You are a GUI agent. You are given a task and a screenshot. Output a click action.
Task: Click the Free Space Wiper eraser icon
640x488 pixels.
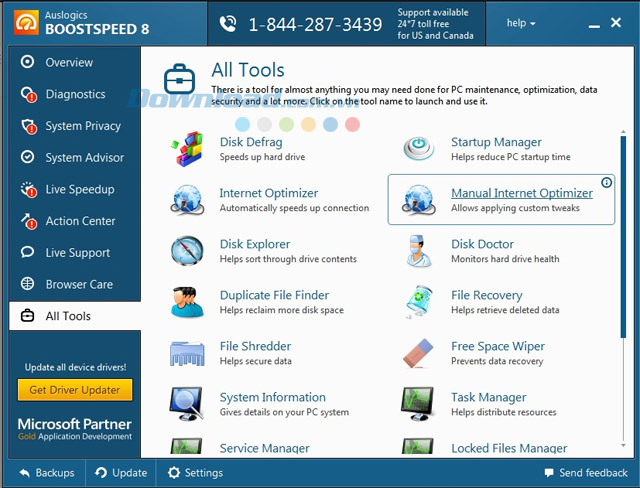point(418,353)
